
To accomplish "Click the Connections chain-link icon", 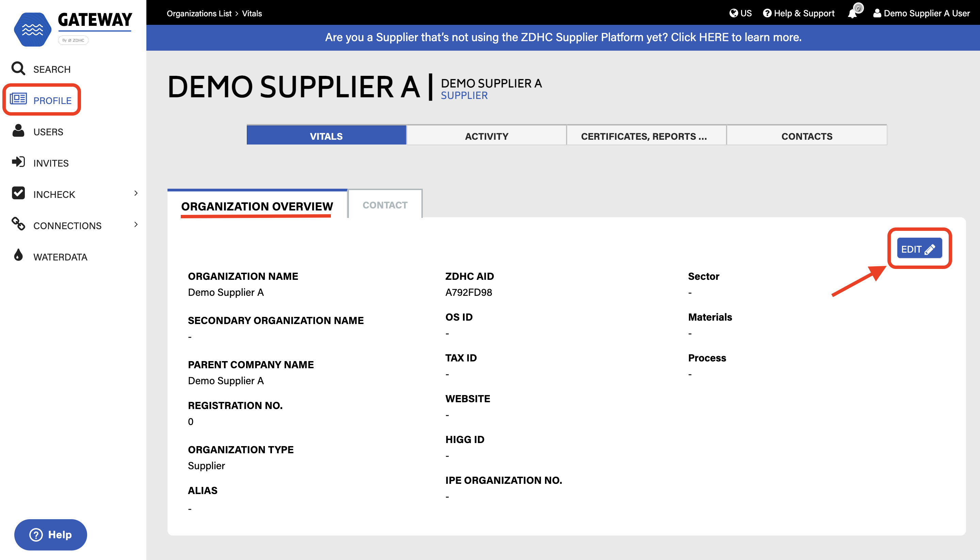I will click(x=18, y=224).
